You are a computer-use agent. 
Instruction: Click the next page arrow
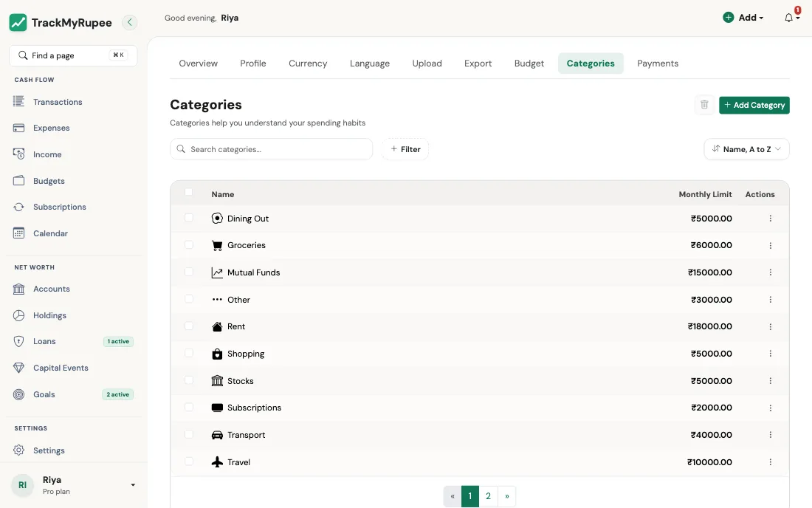(506, 496)
